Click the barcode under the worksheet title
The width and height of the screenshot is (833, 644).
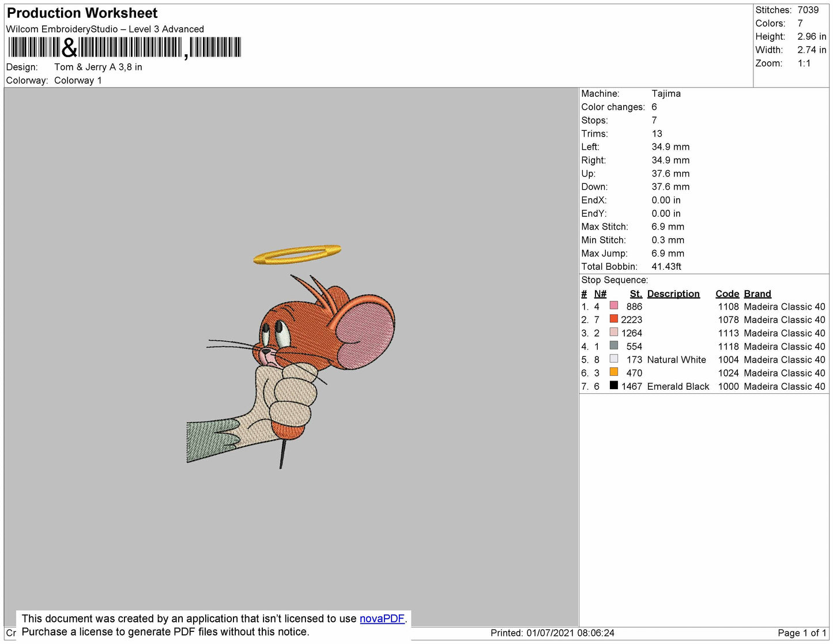[125, 48]
